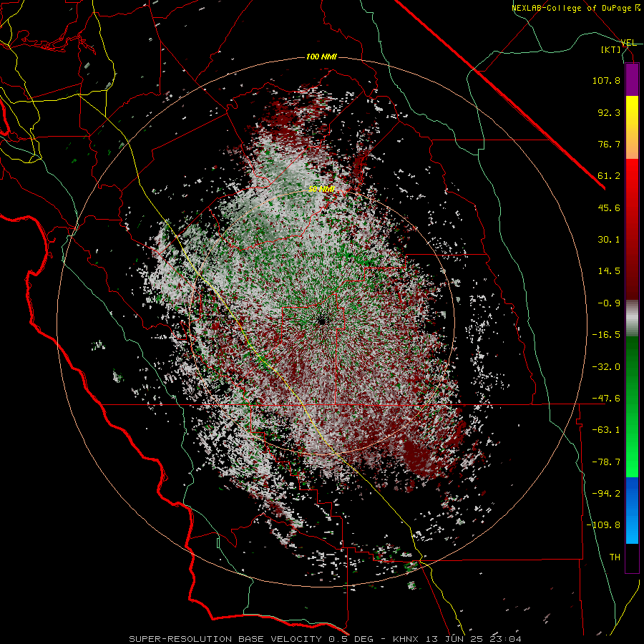Image resolution: width=644 pixels, height=644 pixels.
Task: Click the 61.2 velocity scale value
Action: (609, 176)
